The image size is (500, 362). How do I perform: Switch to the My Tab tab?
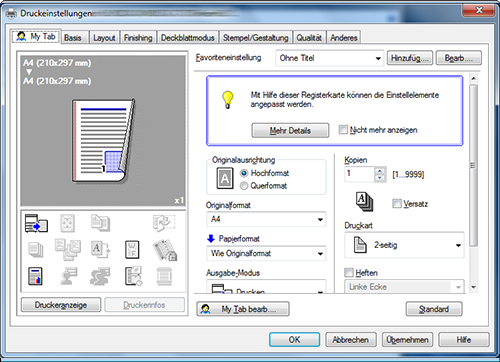[36, 36]
